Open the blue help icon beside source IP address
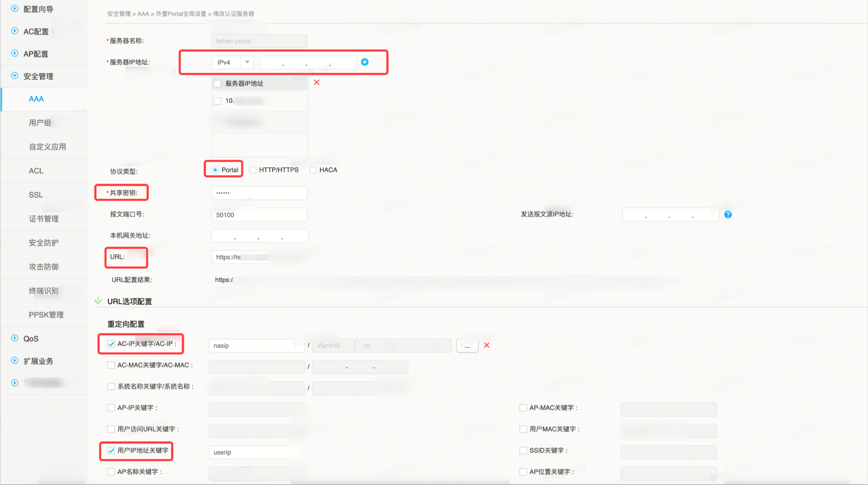Screen dimensions: 868x485 (728, 214)
